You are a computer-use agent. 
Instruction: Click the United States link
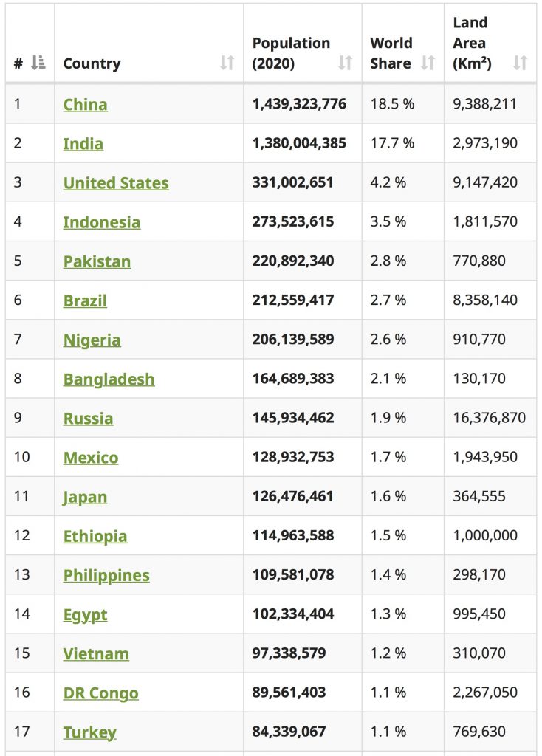pyautogui.click(x=116, y=182)
